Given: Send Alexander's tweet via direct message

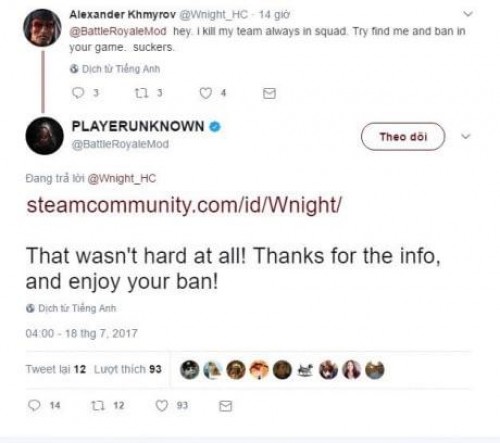Looking at the screenshot, I should (x=269, y=93).
